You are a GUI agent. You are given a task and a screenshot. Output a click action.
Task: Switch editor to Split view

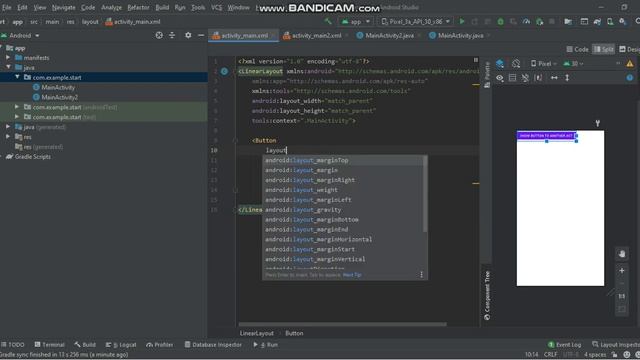pos(603,49)
